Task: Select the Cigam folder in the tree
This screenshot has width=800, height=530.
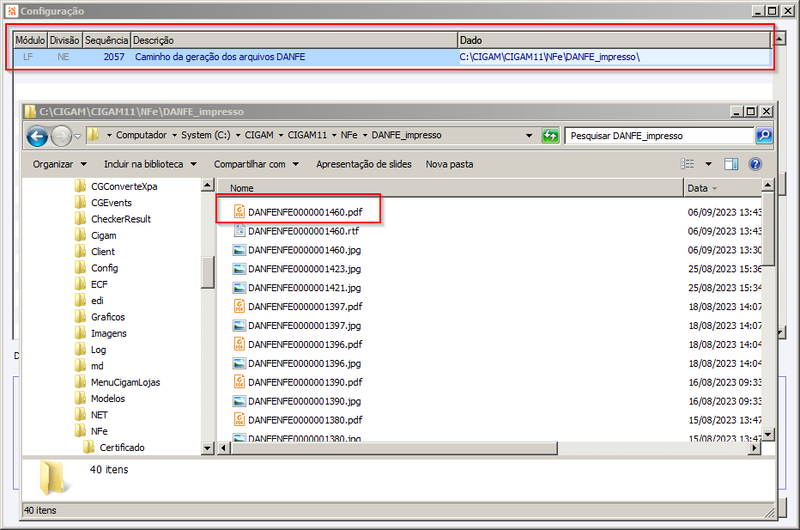Action: [96, 235]
